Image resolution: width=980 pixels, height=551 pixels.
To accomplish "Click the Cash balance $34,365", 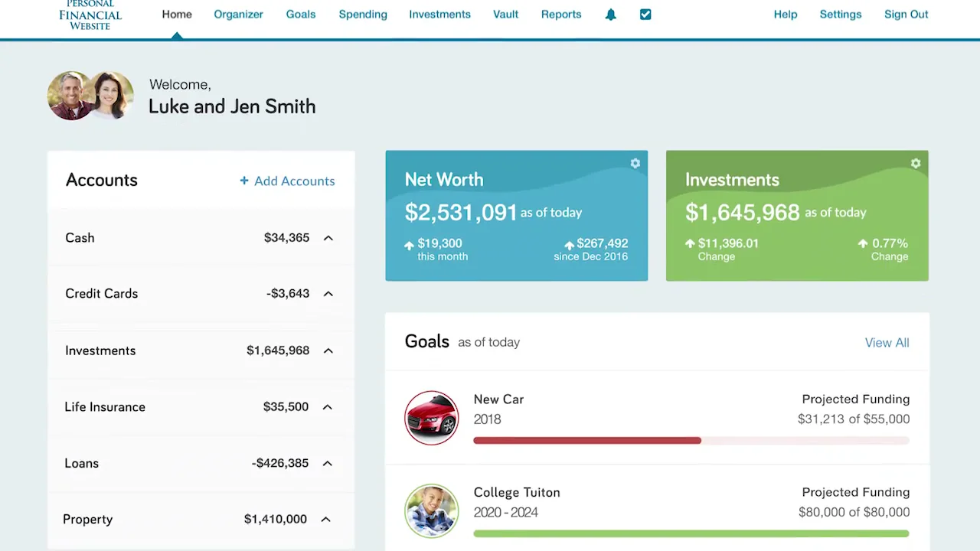I will pyautogui.click(x=286, y=238).
